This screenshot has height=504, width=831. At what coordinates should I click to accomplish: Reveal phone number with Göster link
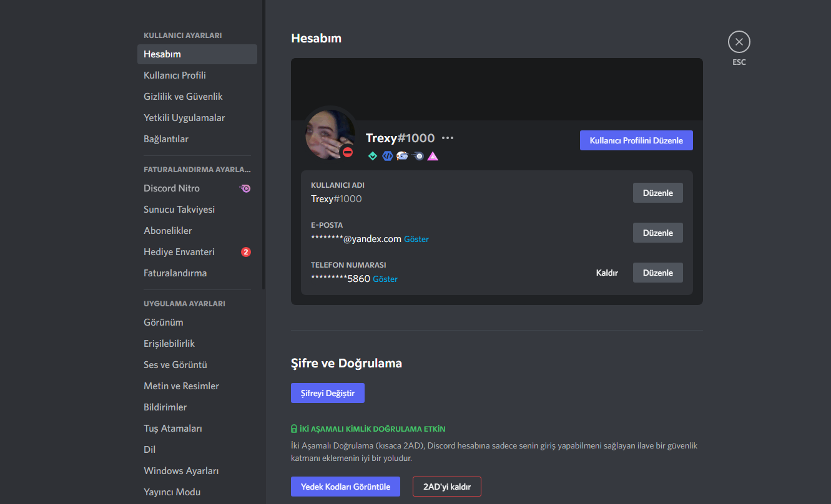point(385,279)
